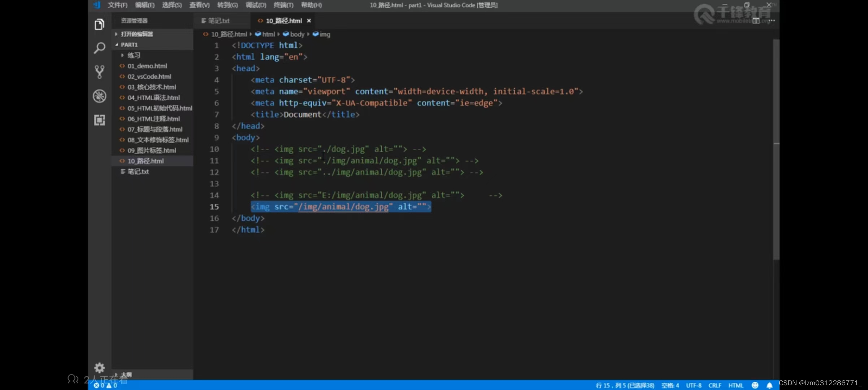
Task: Collapse the PART1 folder section
Action: (152, 44)
